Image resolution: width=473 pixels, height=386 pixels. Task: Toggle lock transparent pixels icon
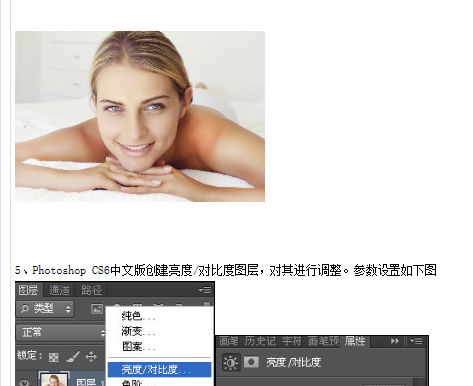[53, 357]
